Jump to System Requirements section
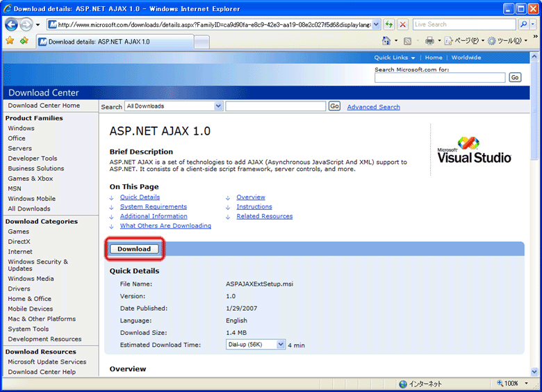The width and height of the screenshot is (542, 392). [x=154, y=206]
